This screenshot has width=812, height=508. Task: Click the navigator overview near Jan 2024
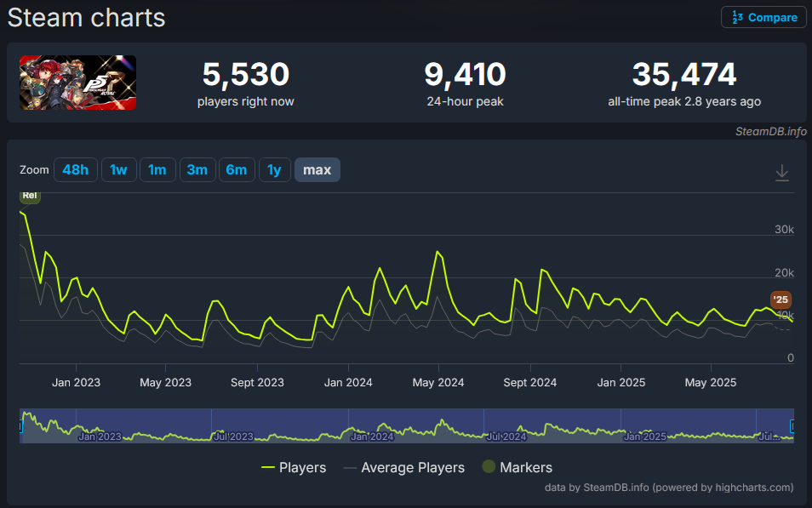coord(372,437)
